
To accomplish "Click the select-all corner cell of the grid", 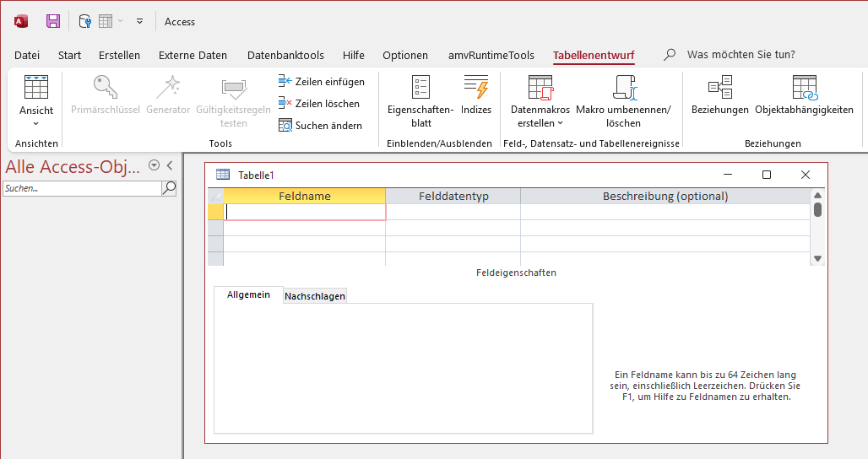I will [x=216, y=197].
